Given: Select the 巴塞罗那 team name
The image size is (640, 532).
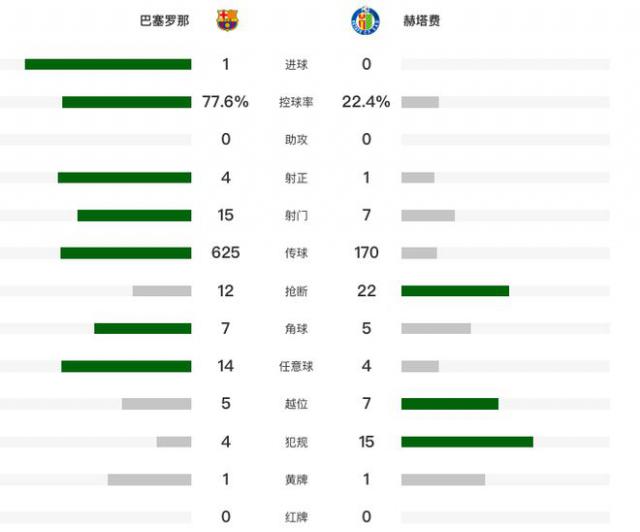Looking at the screenshot, I should pos(164,21).
